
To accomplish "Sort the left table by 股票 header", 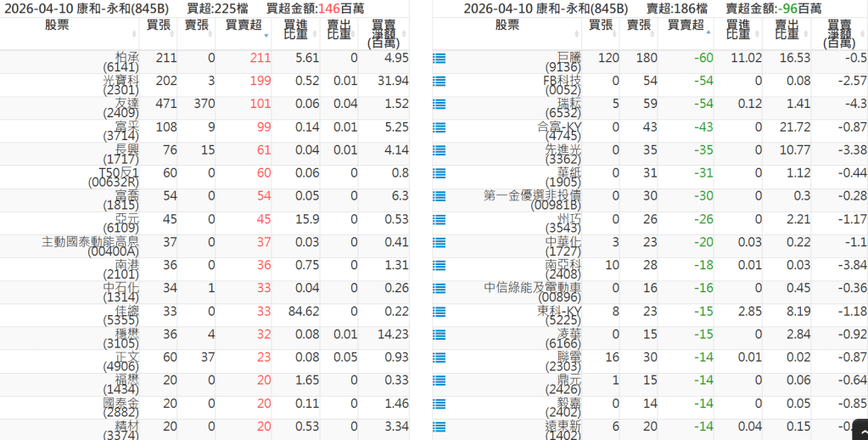I will (70, 25).
